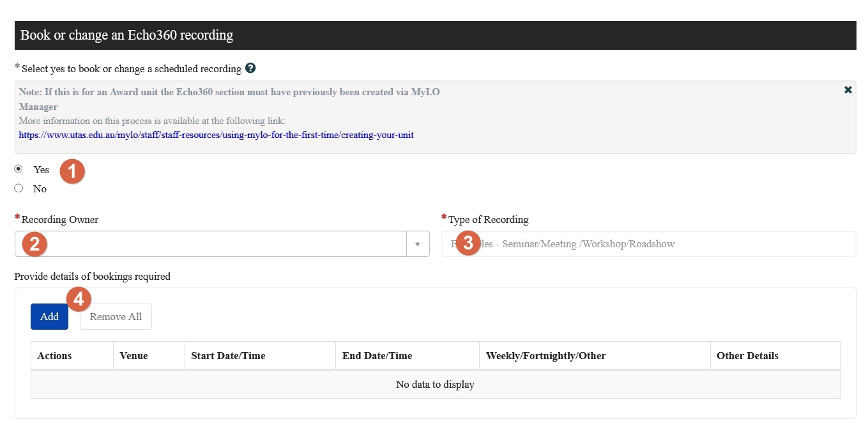Click the help question mark icon

tap(250, 68)
